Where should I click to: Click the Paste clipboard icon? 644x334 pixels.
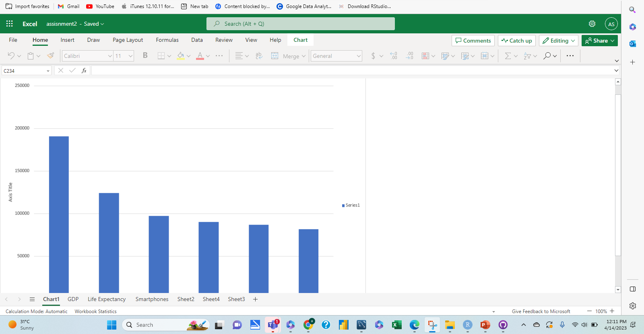point(31,56)
